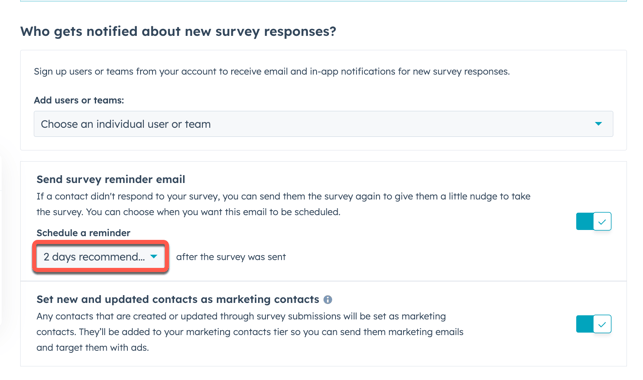Image resolution: width=643 pixels, height=380 pixels.
Task: Click the info icon beside marketing contacts heading
Action: (x=328, y=300)
